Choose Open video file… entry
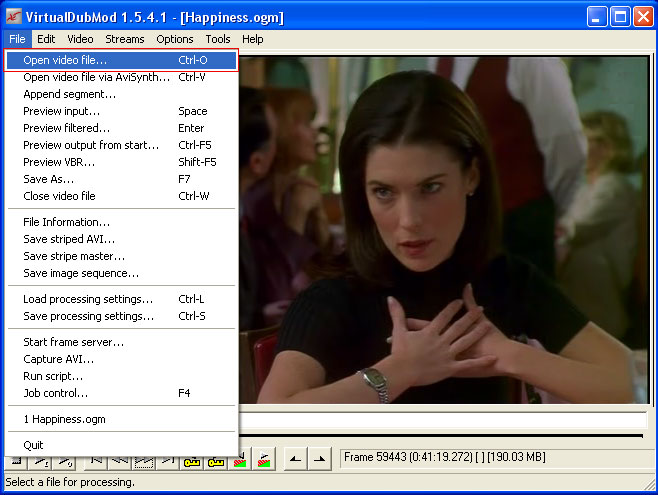The width and height of the screenshot is (658, 495). tap(121, 60)
